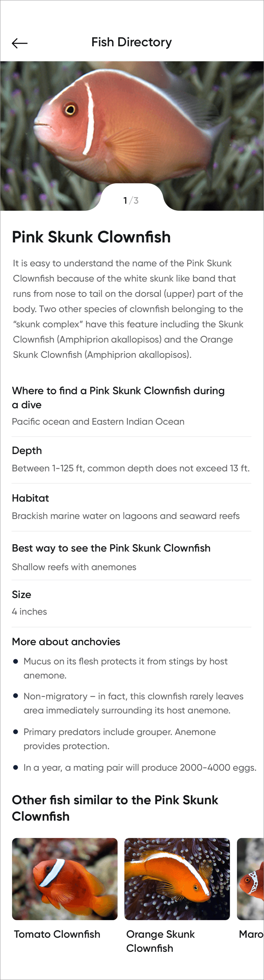264x980 pixels.
Task: Click the 'Other fish similar' section heading
Action: (x=115, y=808)
